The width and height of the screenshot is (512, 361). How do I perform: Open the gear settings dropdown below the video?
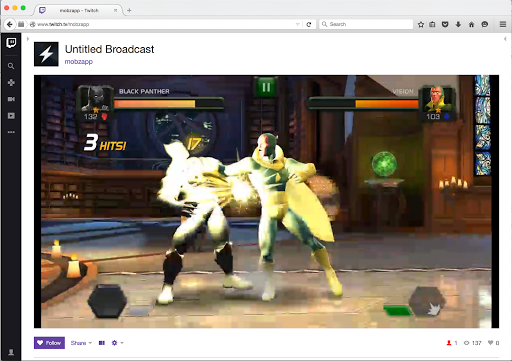(x=117, y=343)
